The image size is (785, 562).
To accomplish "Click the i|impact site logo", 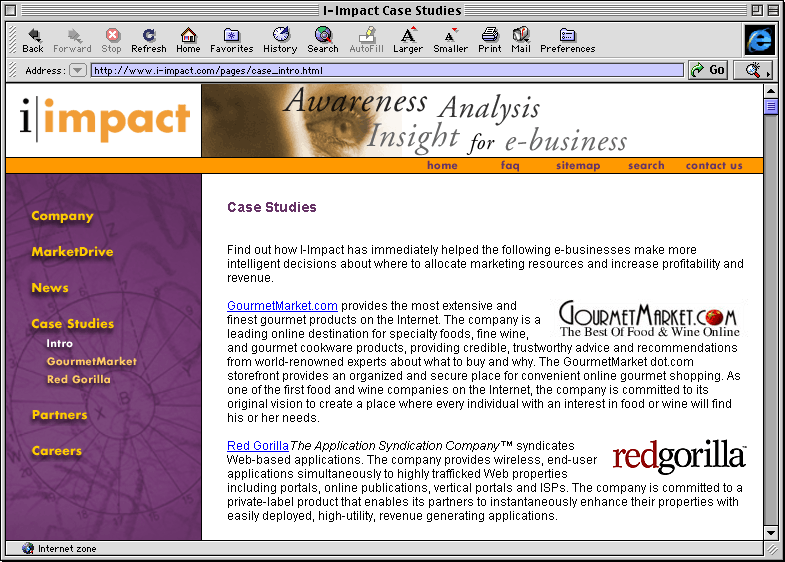I will [104, 120].
